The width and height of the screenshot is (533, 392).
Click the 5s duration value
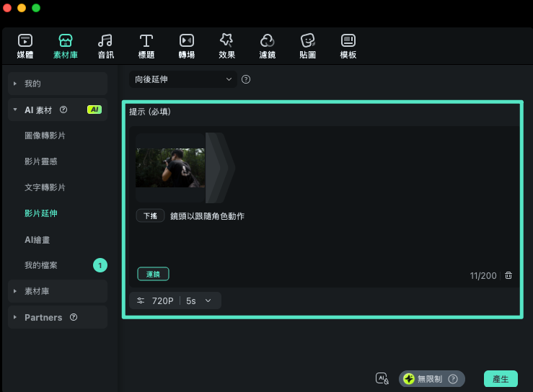coord(191,301)
